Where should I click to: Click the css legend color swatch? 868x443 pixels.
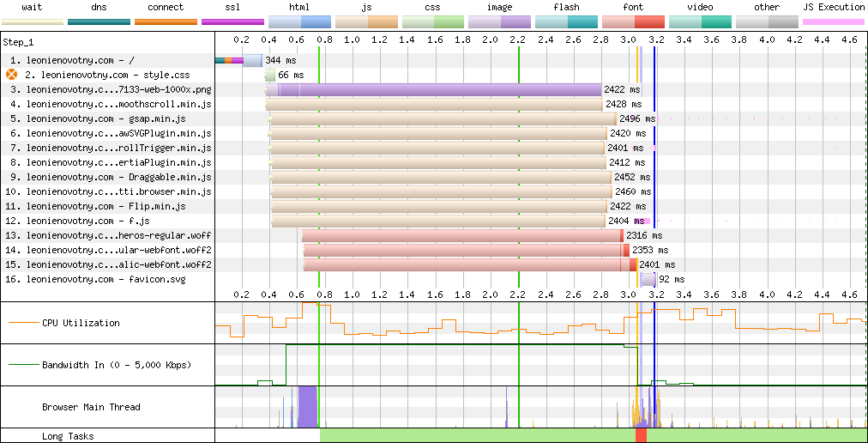433,21
